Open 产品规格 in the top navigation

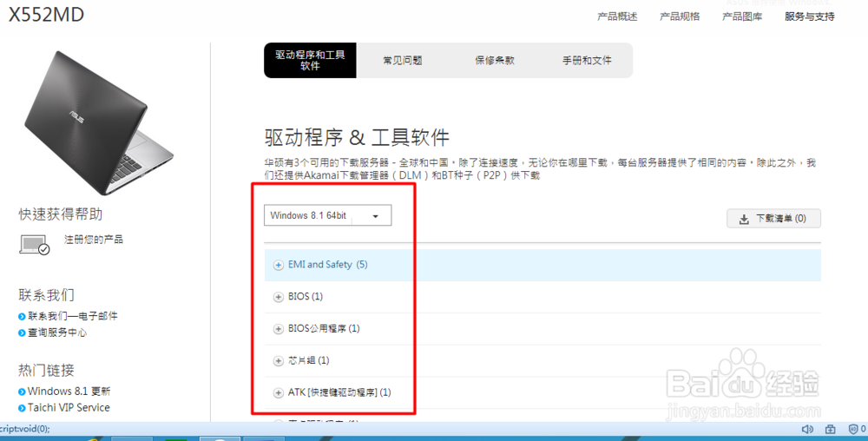point(680,16)
